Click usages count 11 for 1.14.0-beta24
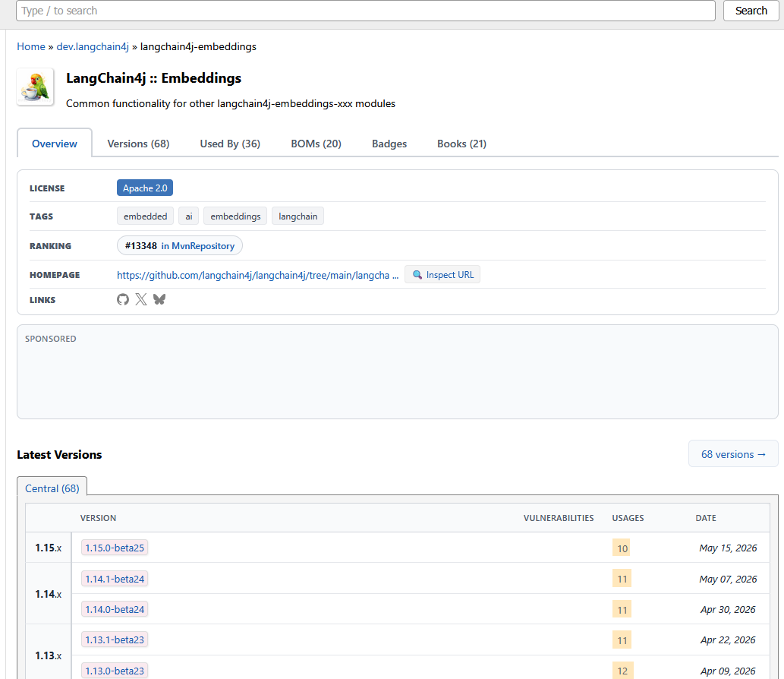 622,609
